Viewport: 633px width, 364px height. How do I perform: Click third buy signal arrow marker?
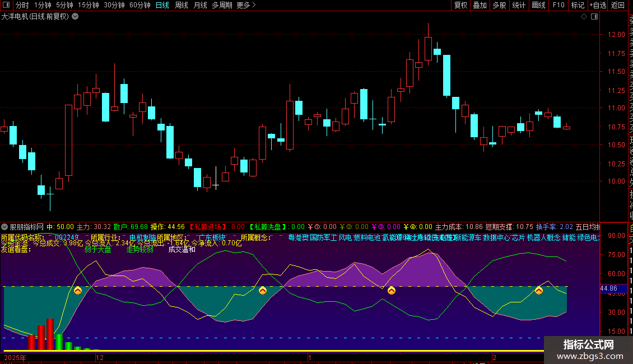[x=392, y=291]
